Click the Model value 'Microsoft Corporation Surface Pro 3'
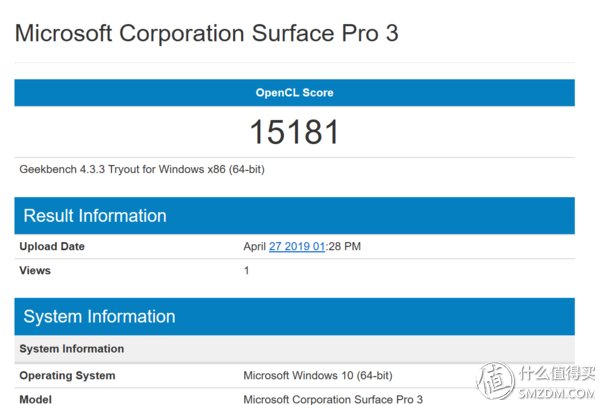 333,399
